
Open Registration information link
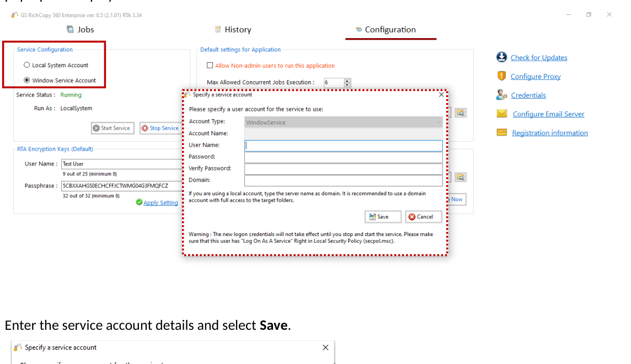click(550, 133)
